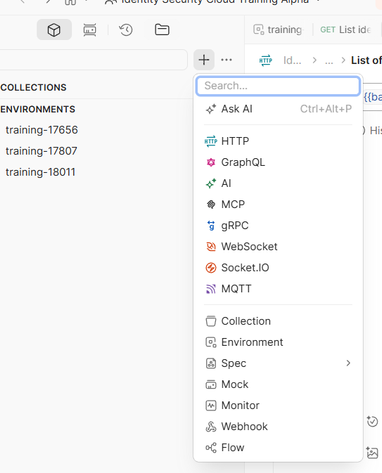Open environment training-17656

point(42,130)
